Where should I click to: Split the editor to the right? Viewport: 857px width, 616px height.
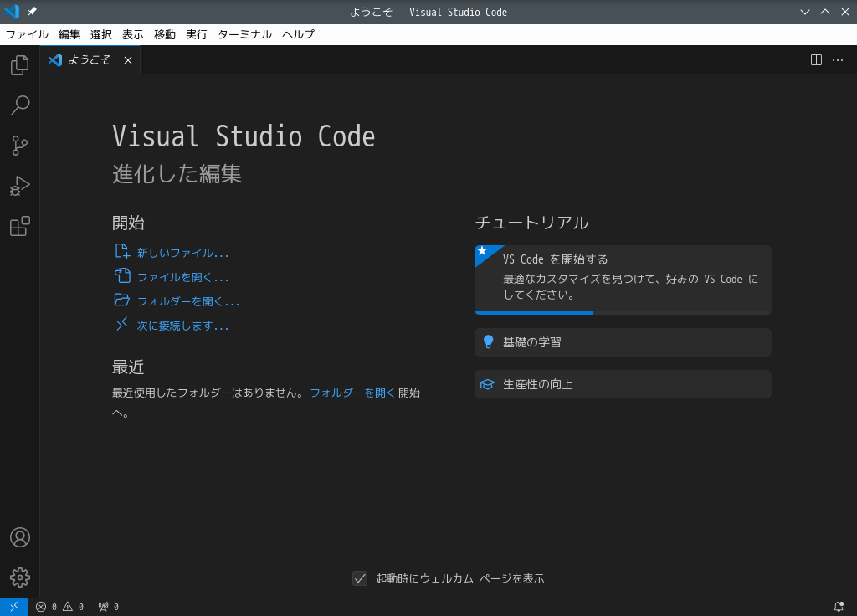(x=816, y=60)
